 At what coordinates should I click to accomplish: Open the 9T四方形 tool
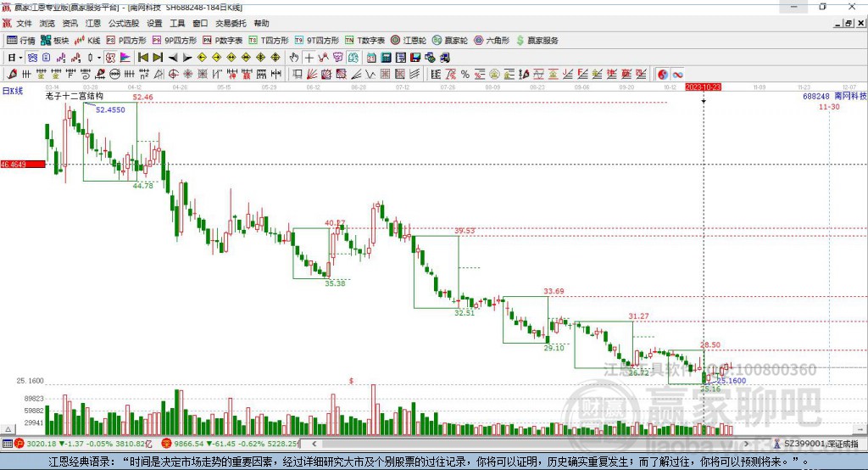pos(317,41)
